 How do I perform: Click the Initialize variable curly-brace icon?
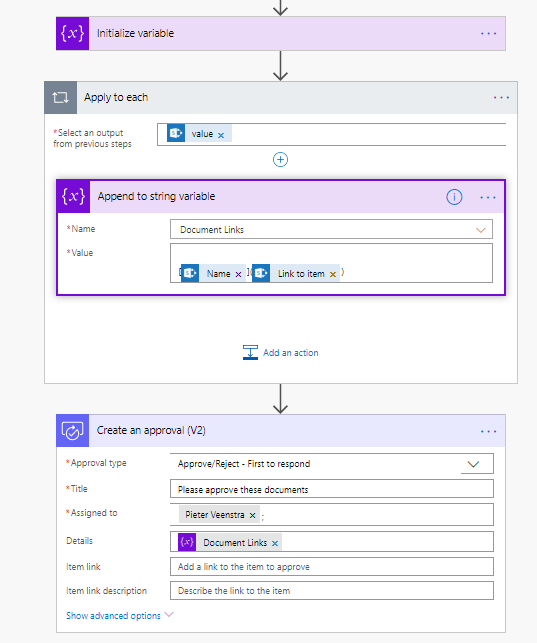(73, 33)
